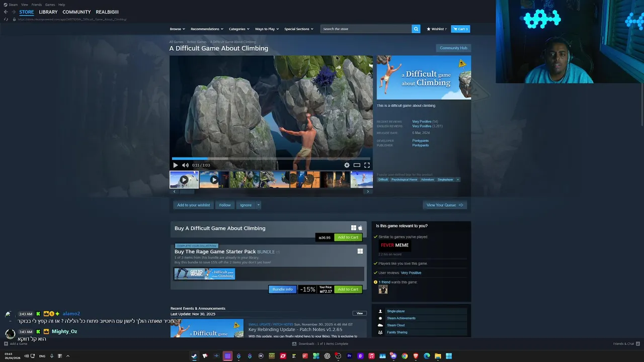
Task: Select the first trailer thumbnail
Action: [x=184, y=179]
